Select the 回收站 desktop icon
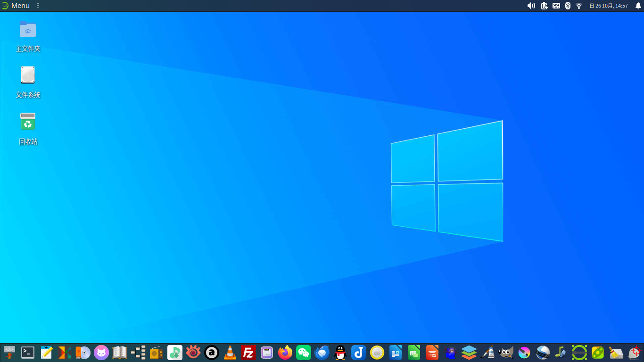This screenshot has width=644, height=362. [x=28, y=122]
